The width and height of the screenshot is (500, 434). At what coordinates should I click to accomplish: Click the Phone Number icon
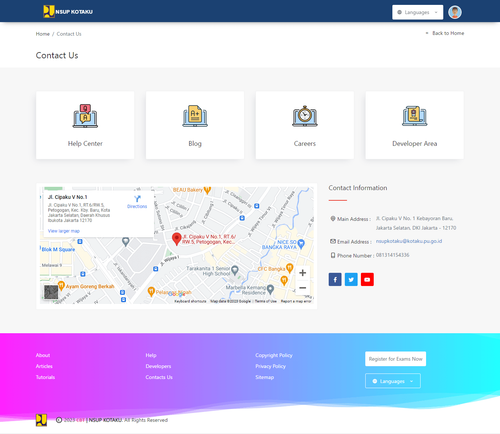click(x=333, y=255)
